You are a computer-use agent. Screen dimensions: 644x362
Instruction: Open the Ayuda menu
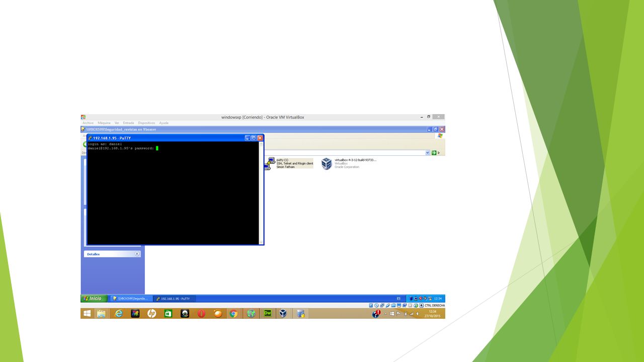[164, 123]
